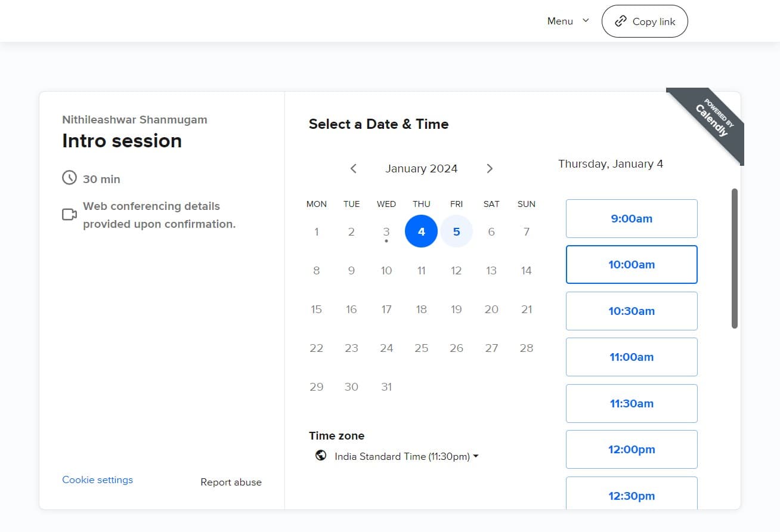This screenshot has width=780, height=532.
Task: Click the globe icon beside time zone
Action: point(321,456)
